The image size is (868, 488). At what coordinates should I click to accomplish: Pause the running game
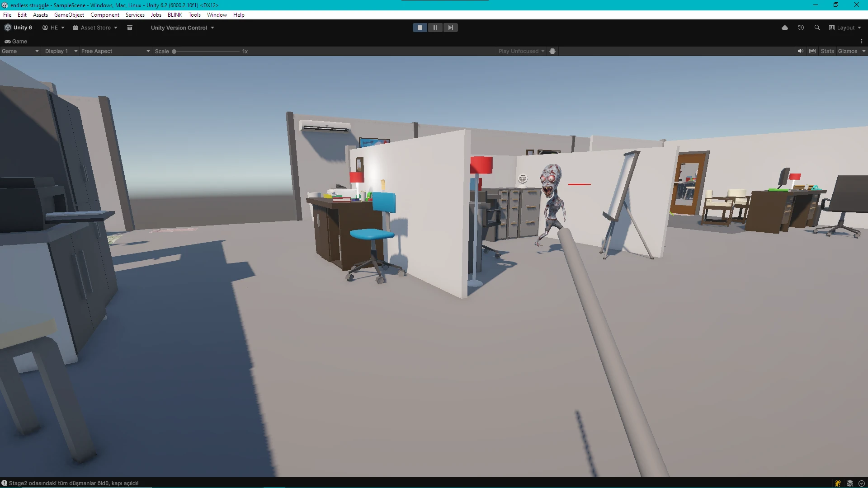tap(435, 28)
